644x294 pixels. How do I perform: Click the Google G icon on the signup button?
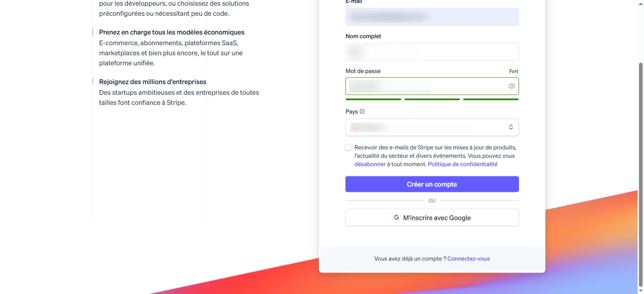coord(396,217)
